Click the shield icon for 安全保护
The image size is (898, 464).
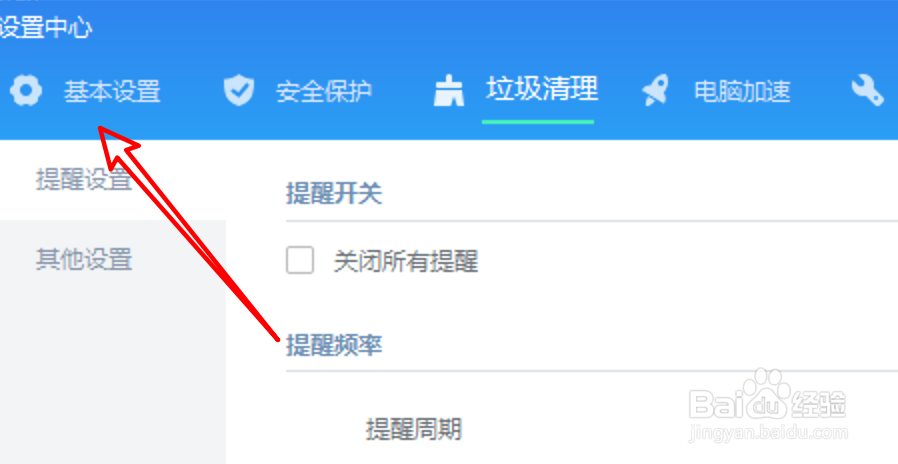[239, 91]
